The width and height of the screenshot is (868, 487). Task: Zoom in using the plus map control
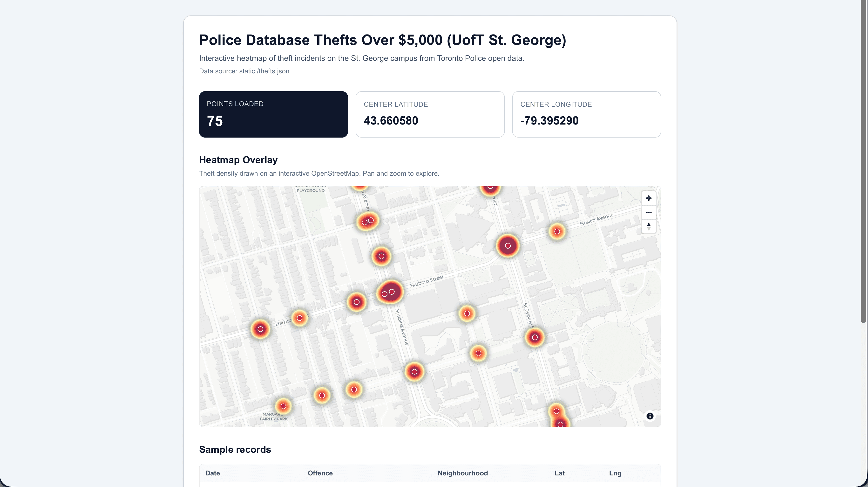(x=649, y=198)
